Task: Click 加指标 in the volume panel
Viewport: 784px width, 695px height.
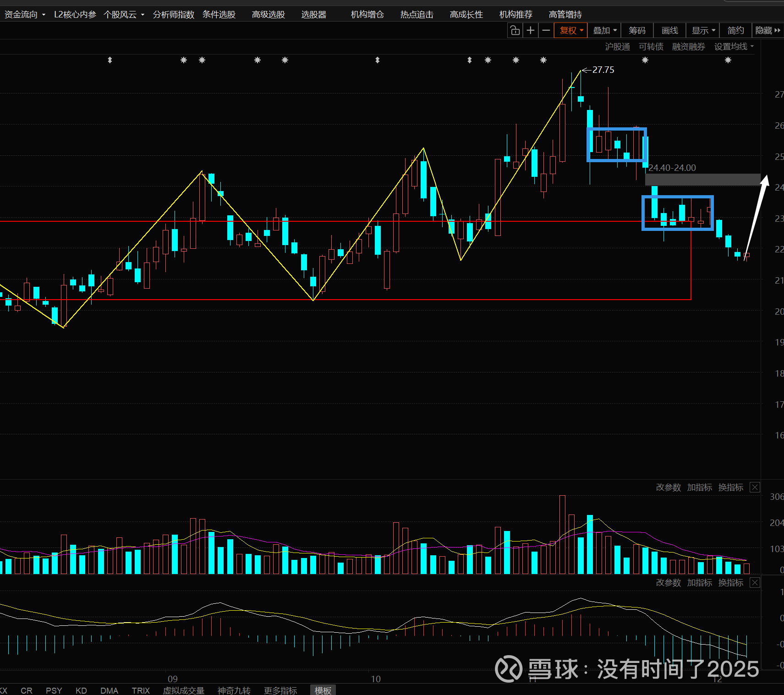Action: click(700, 487)
